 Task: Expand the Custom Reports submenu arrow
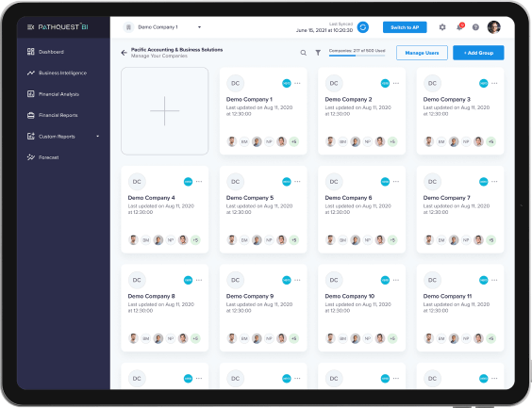pyautogui.click(x=98, y=137)
